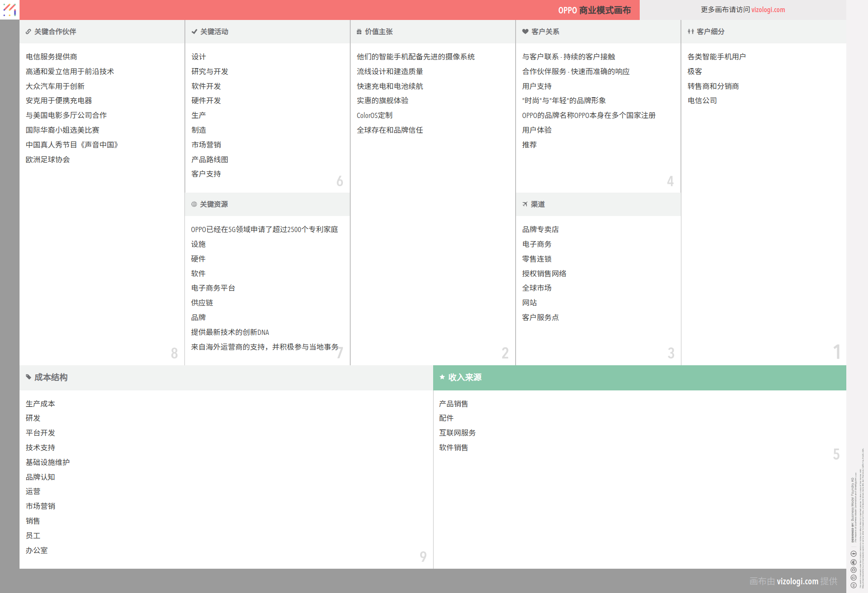868x593 pixels.
Task: Click the Creative Commons license icons
Action: pyautogui.click(x=853, y=570)
